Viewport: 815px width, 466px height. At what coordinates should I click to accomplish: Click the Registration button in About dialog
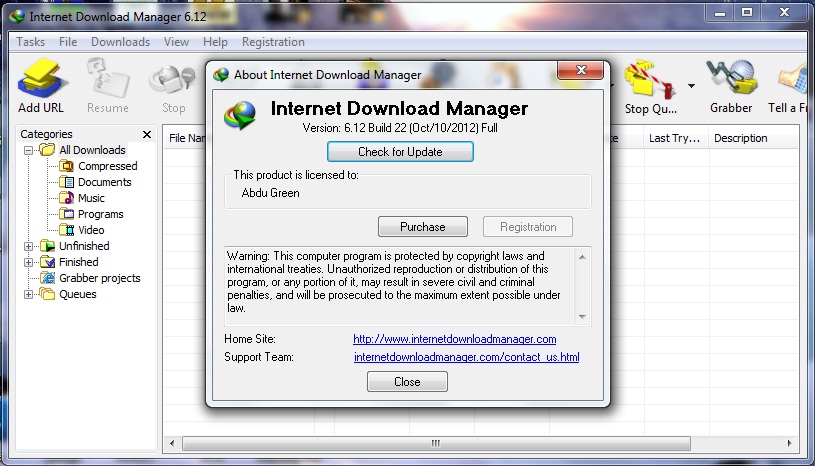point(528,227)
